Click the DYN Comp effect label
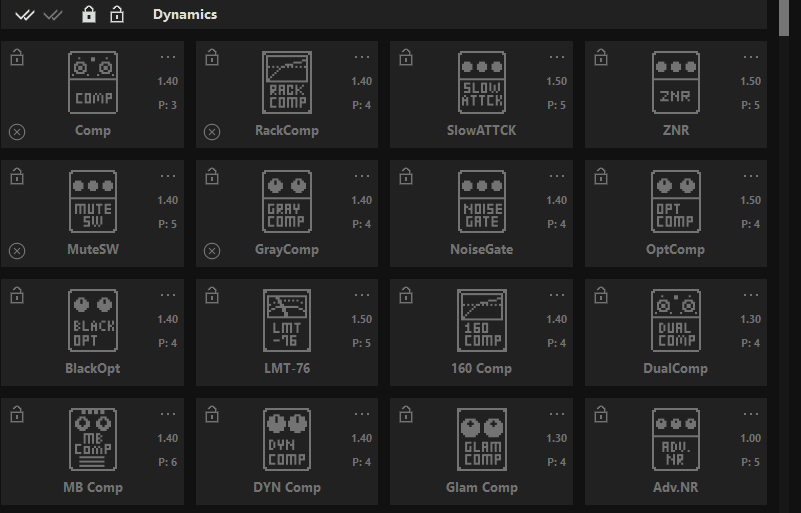The image size is (801, 513). coord(287,487)
